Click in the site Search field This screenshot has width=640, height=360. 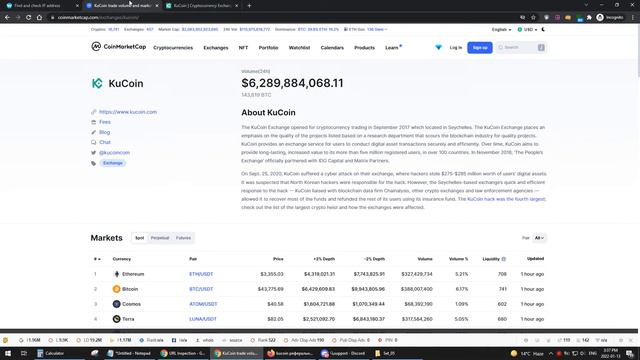(521, 48)
